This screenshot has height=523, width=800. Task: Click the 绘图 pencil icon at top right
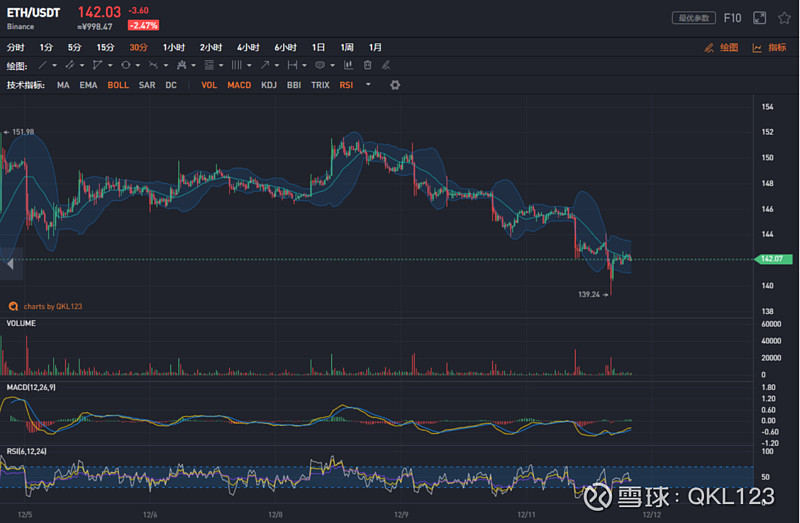pyautogui.click(x=709, y=48)
